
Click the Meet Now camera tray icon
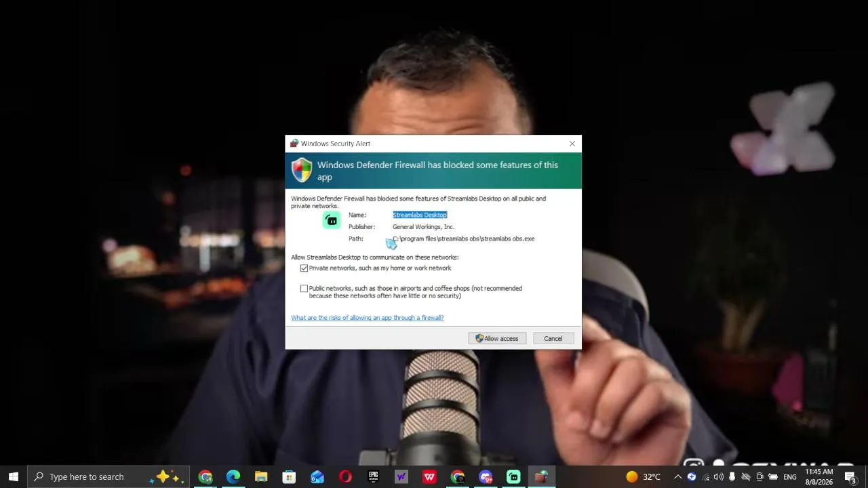pos(759,476)
